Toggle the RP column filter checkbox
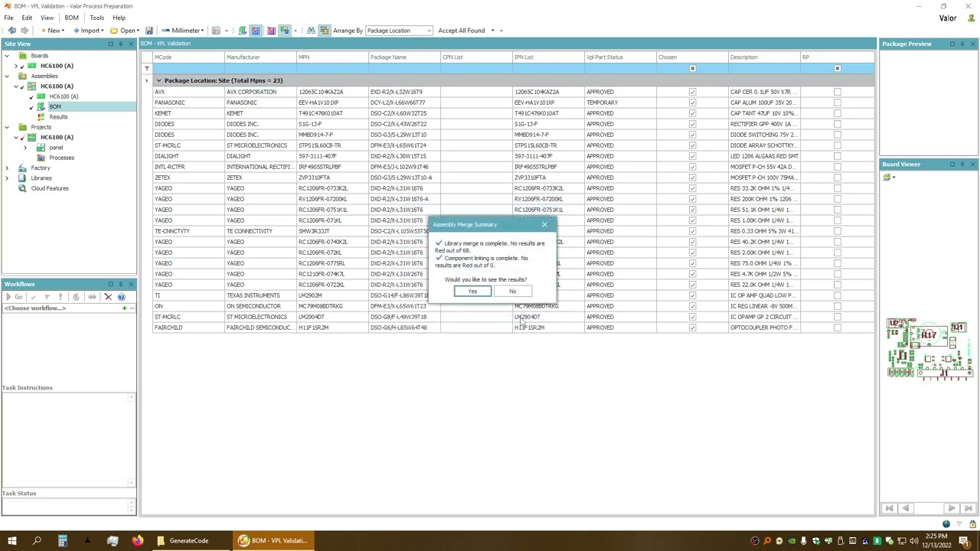 coord(837,69)
